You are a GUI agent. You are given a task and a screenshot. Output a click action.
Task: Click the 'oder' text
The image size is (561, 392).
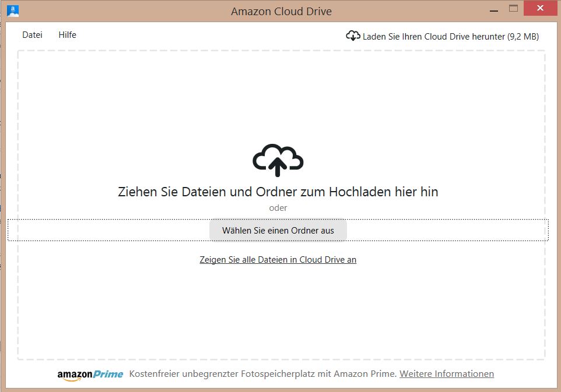pyautogui.click(x=278, y=208)
